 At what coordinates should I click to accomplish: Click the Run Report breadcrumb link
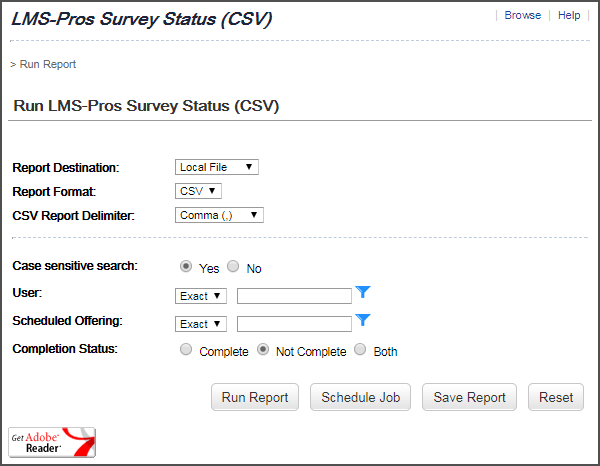click(47, 64)
